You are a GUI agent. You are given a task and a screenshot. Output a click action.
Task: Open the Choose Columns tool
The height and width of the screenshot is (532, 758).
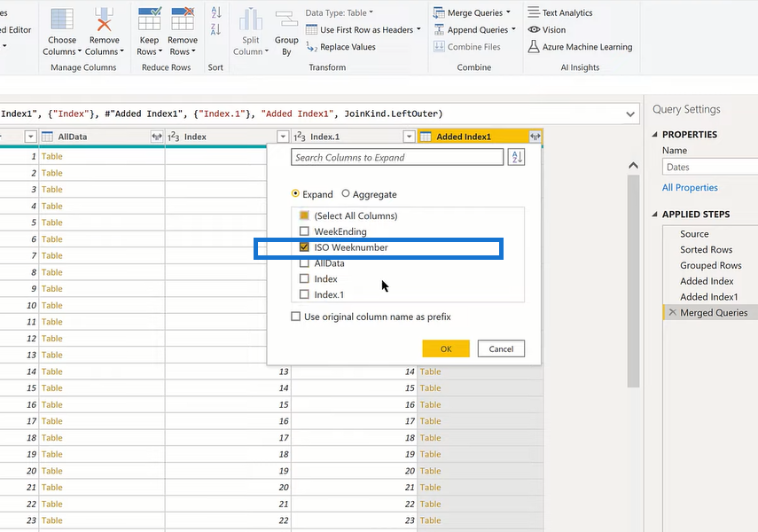61,32
